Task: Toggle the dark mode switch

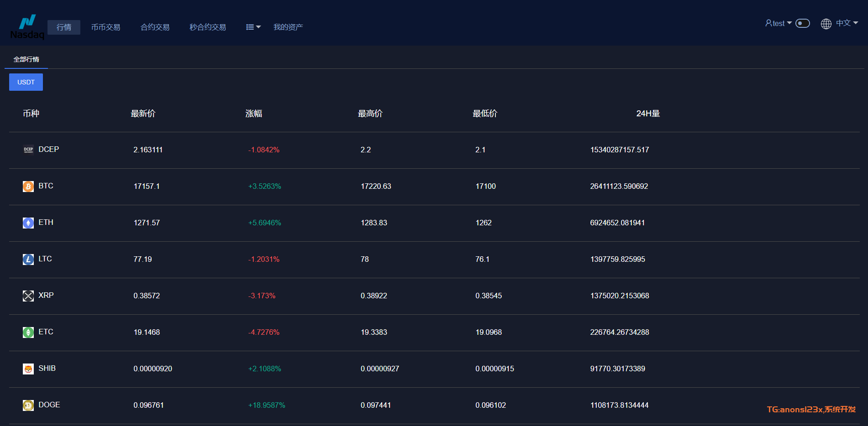Action: (x=803, y=23)
